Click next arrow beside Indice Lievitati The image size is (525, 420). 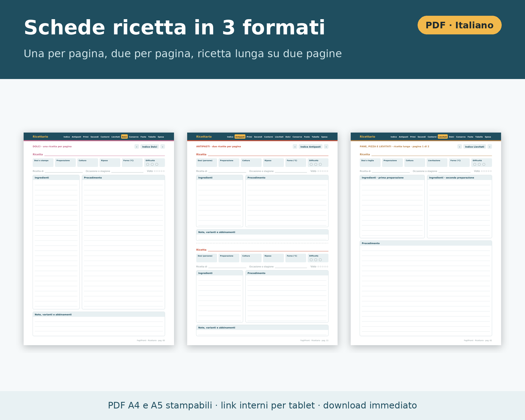pyautogui.click(x=490, y=147)
